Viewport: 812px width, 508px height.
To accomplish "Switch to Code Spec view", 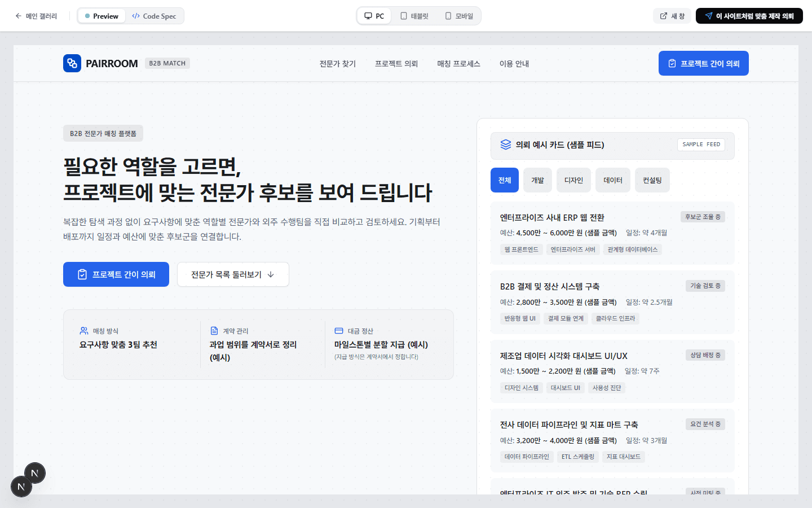I will tap(154, 16).
